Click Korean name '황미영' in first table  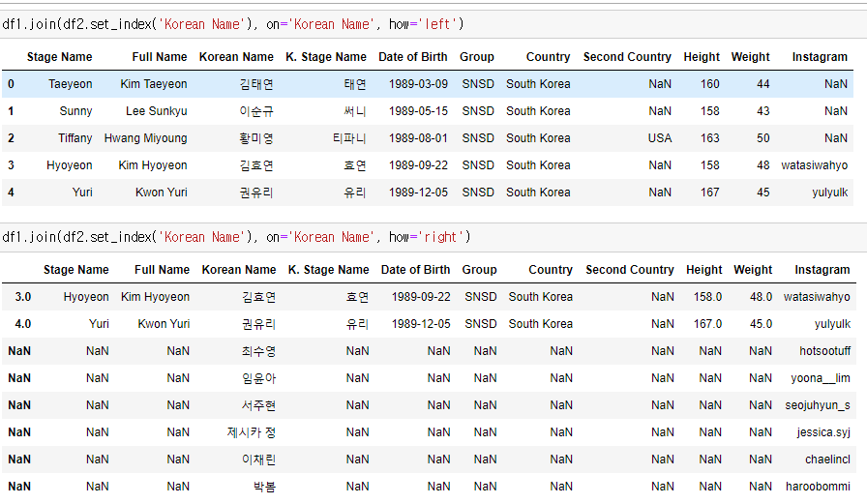click(x=256, y=138)
